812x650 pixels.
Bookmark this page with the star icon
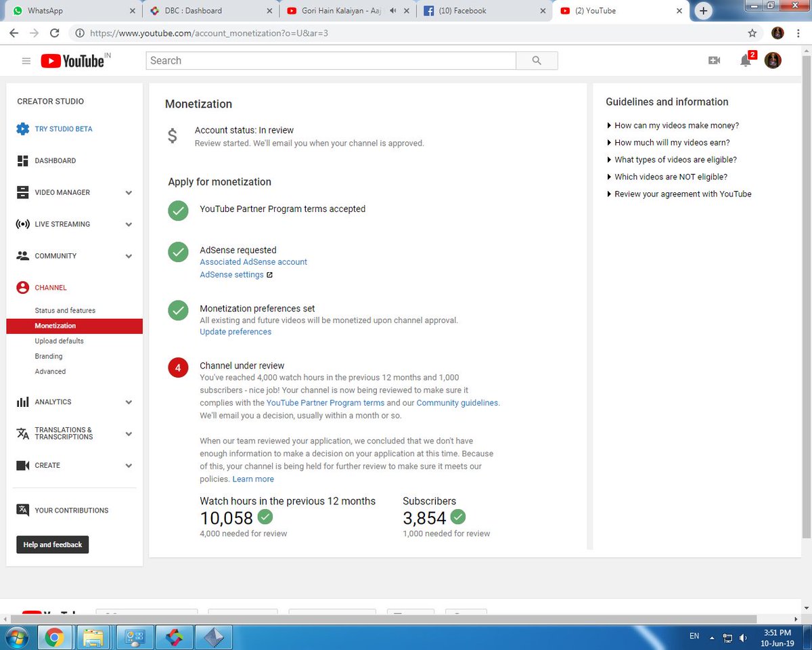tap(752, 32)
